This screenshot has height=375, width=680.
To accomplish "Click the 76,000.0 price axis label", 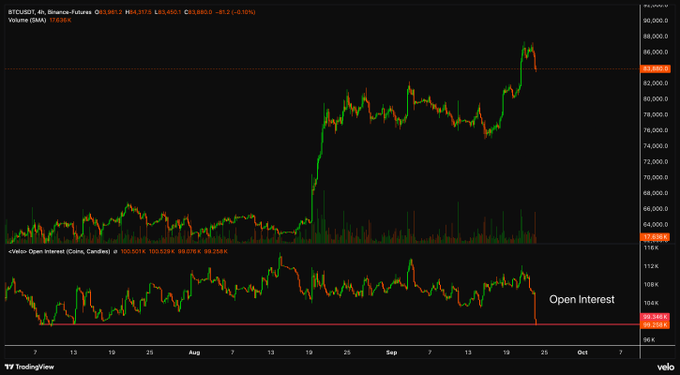I will tap(655, 130).
